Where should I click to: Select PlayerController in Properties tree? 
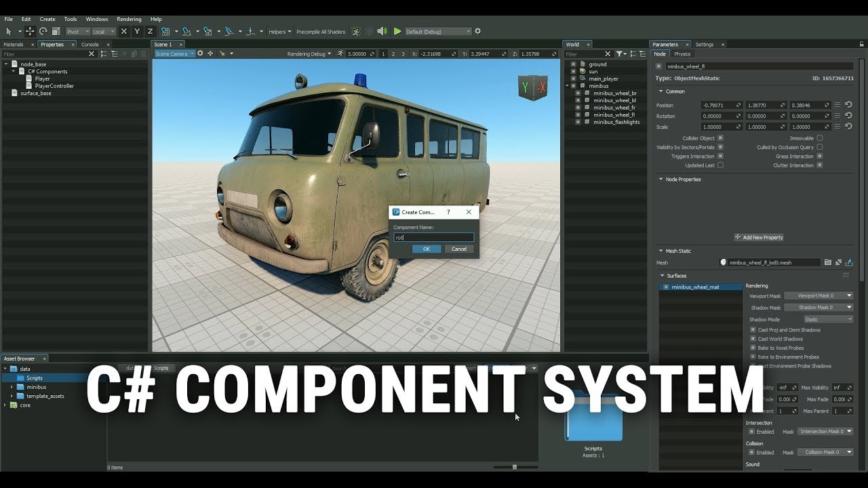coord(54,86)
